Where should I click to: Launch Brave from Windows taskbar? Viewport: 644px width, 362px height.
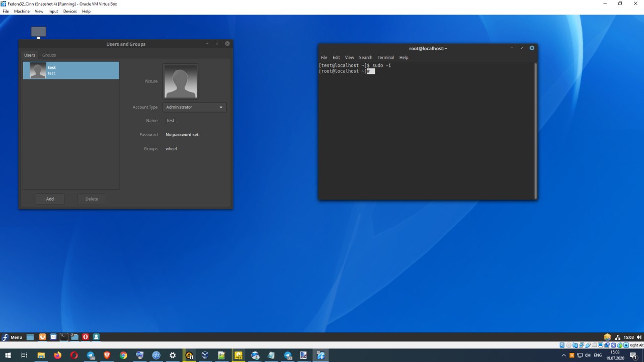[107, 355]
